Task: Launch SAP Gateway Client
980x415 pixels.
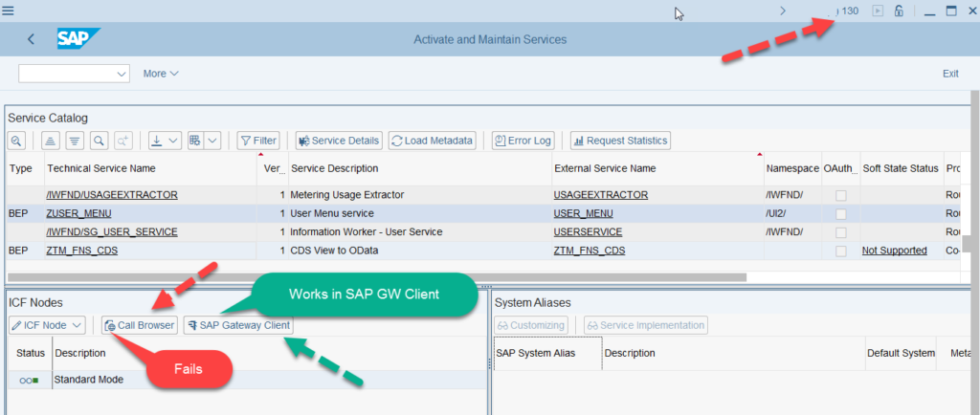Action: [238, 325]
